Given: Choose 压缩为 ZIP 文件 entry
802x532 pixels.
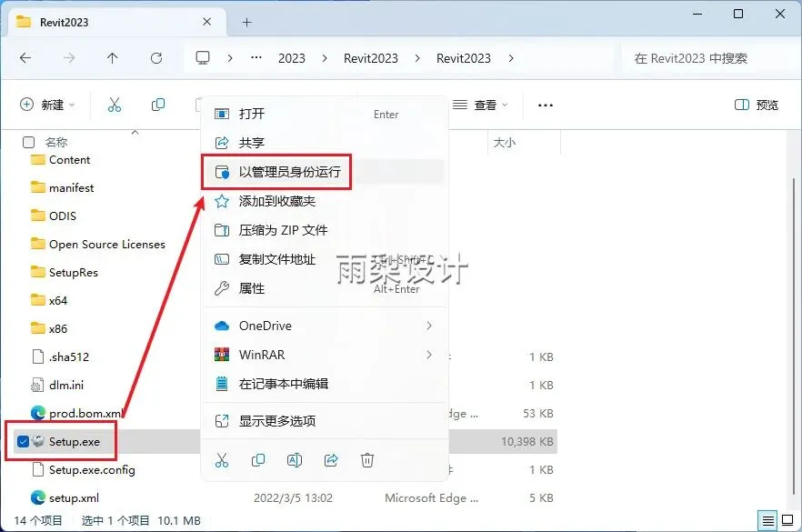Looking at the screenshot, I should click(x=324, y=230).
